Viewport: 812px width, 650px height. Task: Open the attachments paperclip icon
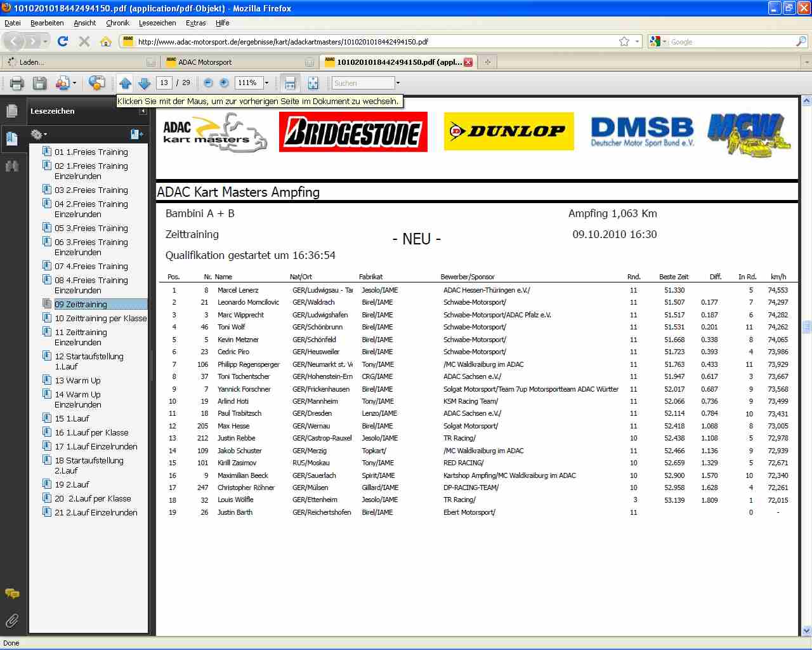point(11,620)
